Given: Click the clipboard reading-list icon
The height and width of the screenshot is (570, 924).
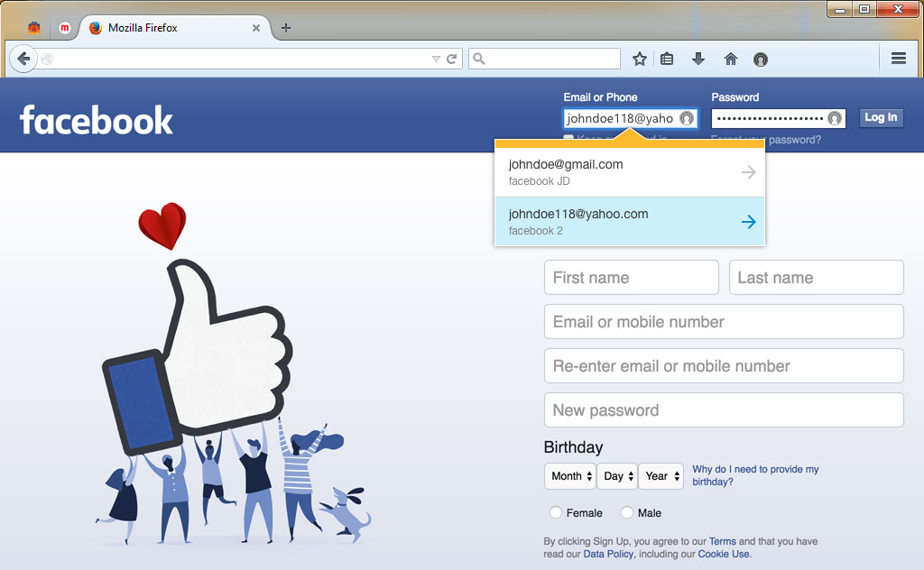Looking at the screenshot, I should pyautogui.click(x=668, y=59).
